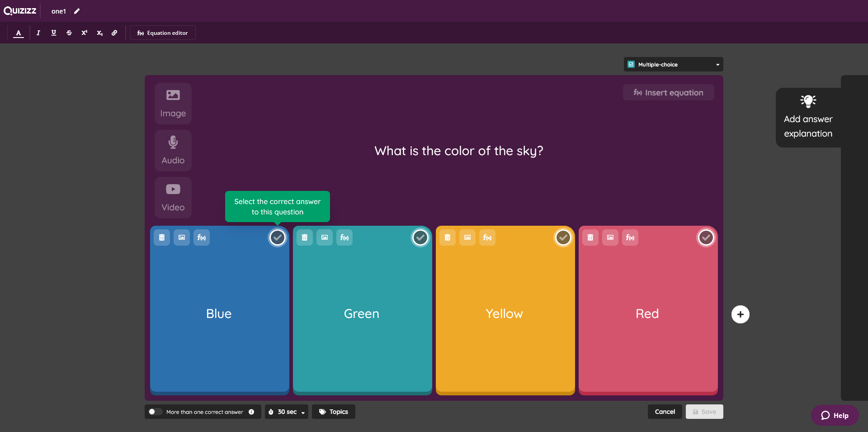868x432 pixels.
Task: Delete the Blue answer option
Action: click(161, 237)
